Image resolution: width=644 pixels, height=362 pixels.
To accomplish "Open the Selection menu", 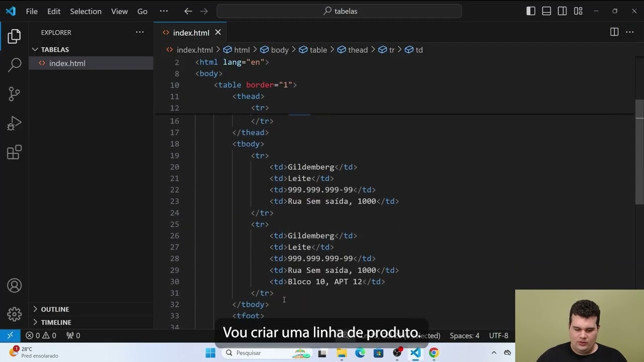I will pos(86,11).
